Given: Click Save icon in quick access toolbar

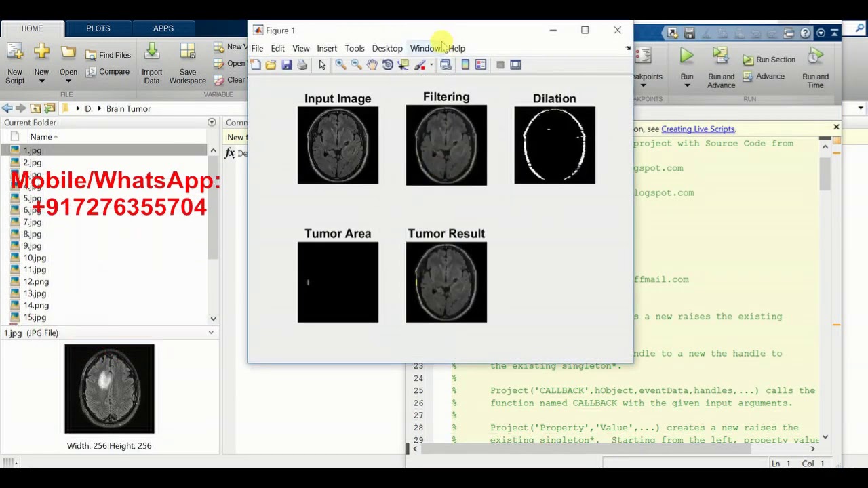Looking at the screenshot, I should pyautogui.click(x=690, y=33).
